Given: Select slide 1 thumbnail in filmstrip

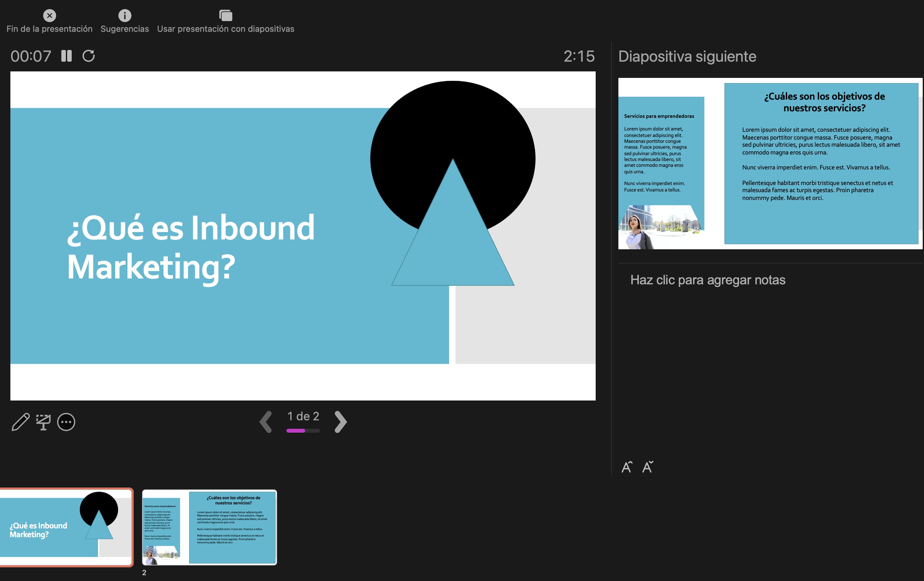Looking at the screenshot, I should tap(66, 527).
